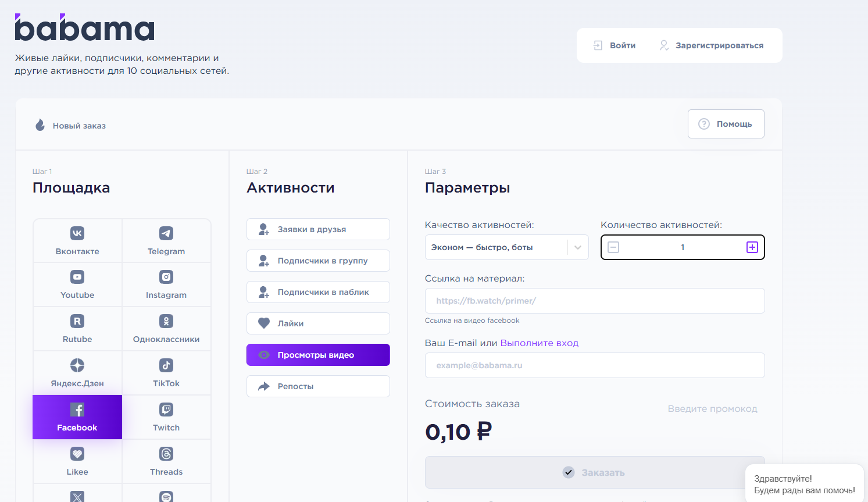Select the Просмотры видео activity
This screenshot has width=868, height=502.
coord(318,355)
